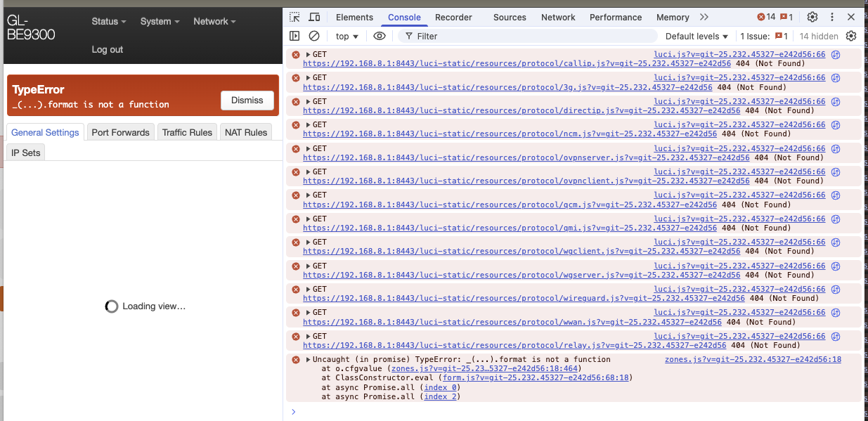The image size is (868, 421).
Task: Create a live expression with eye icon
Action: [380, 36]
